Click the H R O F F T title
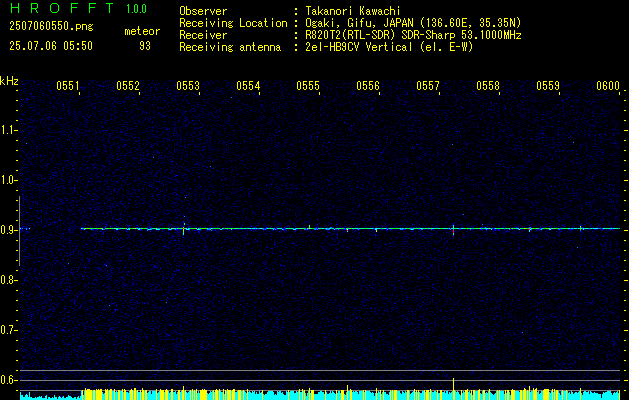629x400 pixels. 62,8
